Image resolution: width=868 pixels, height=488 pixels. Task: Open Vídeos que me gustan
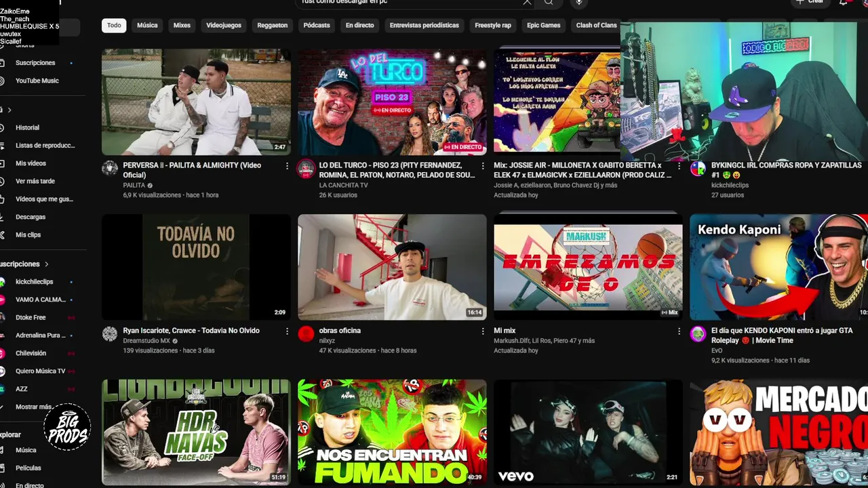point(44,199)
